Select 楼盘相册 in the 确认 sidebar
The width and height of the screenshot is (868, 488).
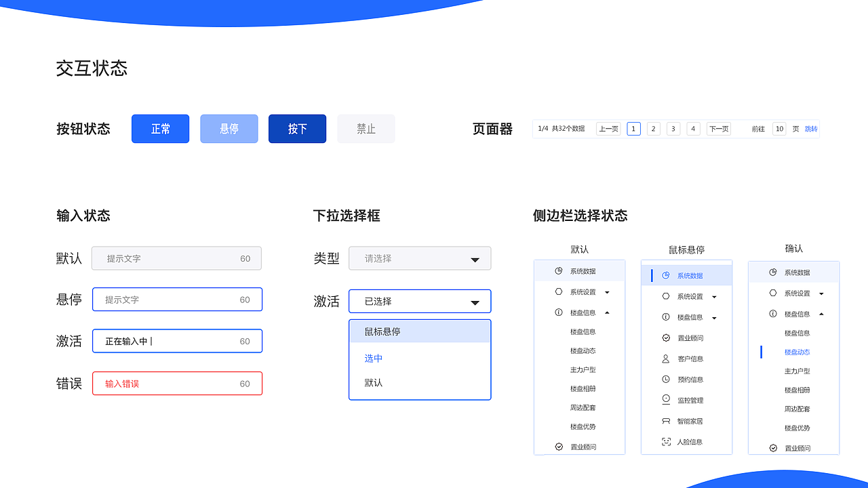[x=797, y=390]
